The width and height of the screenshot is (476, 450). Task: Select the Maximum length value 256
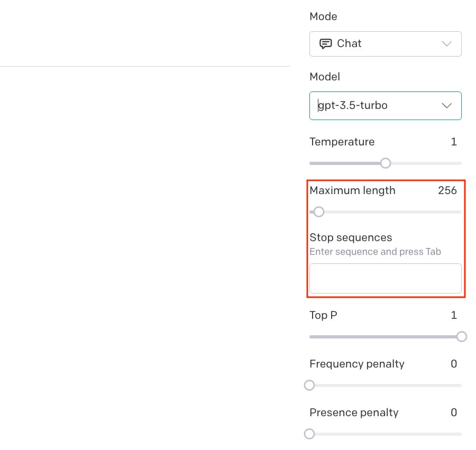pyautogui.click(x=447, y=190)
